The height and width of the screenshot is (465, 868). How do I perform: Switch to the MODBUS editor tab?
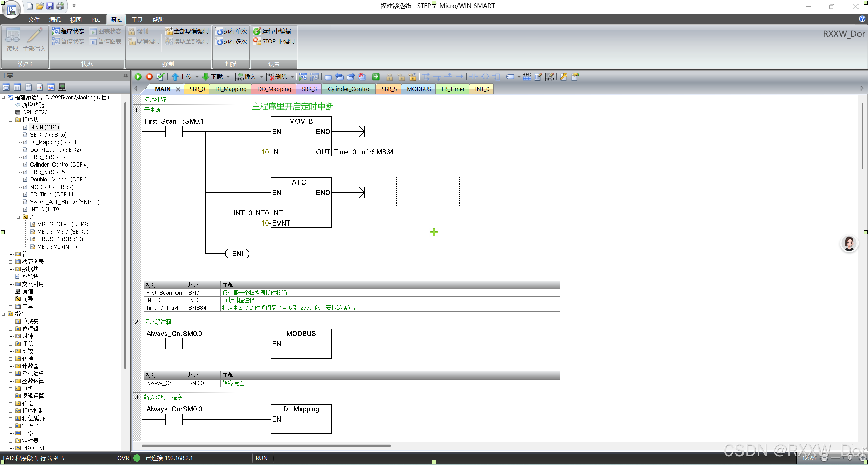419,89
